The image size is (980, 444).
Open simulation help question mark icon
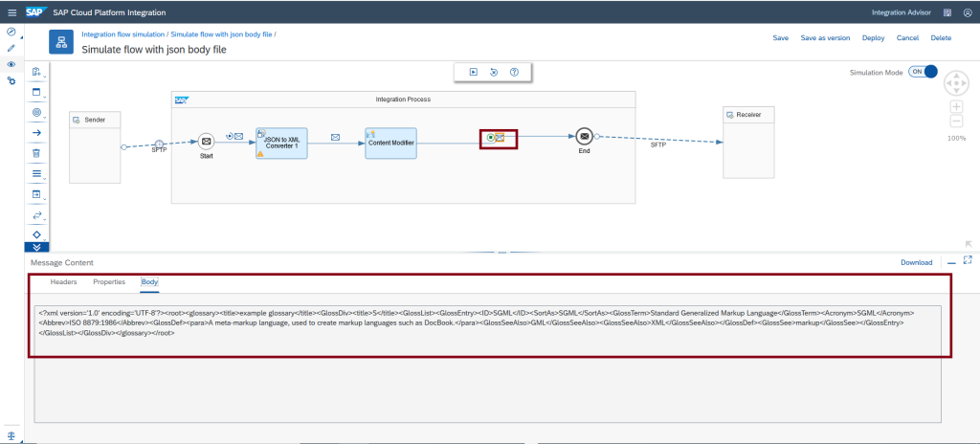click(x=514, y=72)
